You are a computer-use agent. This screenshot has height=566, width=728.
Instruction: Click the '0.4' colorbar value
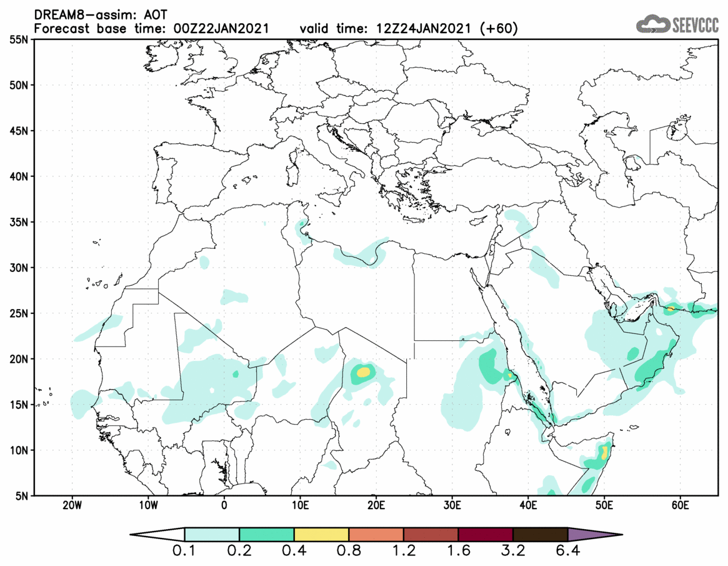coord(294,551)
